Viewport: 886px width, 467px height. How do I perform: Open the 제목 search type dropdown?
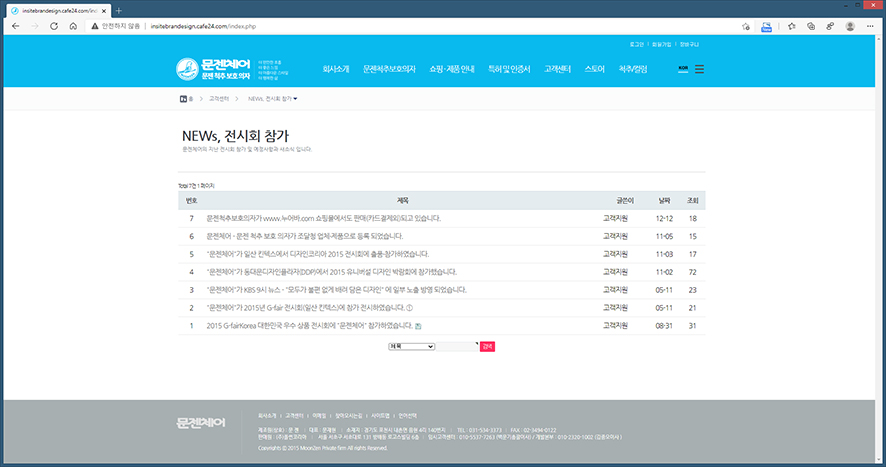point(411,346)
